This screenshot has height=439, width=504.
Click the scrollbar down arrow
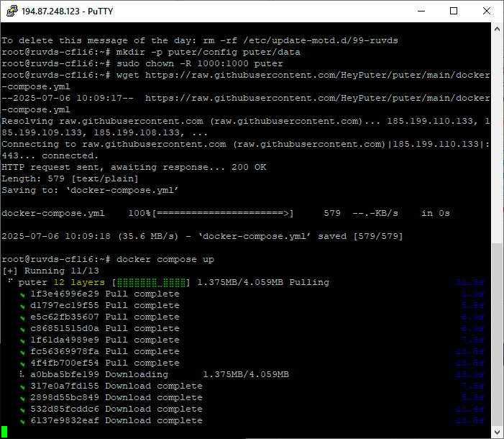pos(497,432)
